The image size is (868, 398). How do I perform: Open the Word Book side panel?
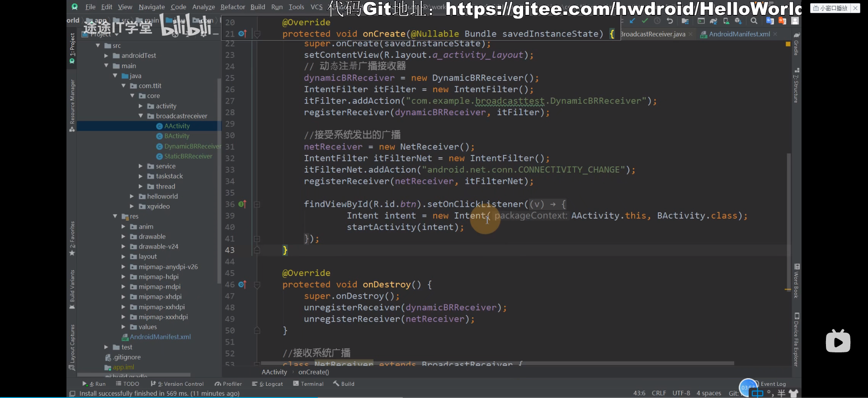[x=797, y=281]
